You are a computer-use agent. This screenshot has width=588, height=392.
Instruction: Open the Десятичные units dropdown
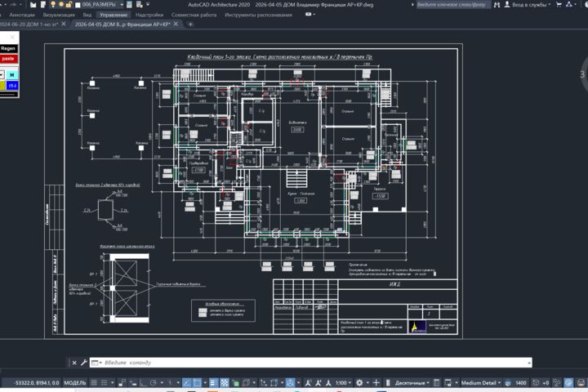point(412,383)
